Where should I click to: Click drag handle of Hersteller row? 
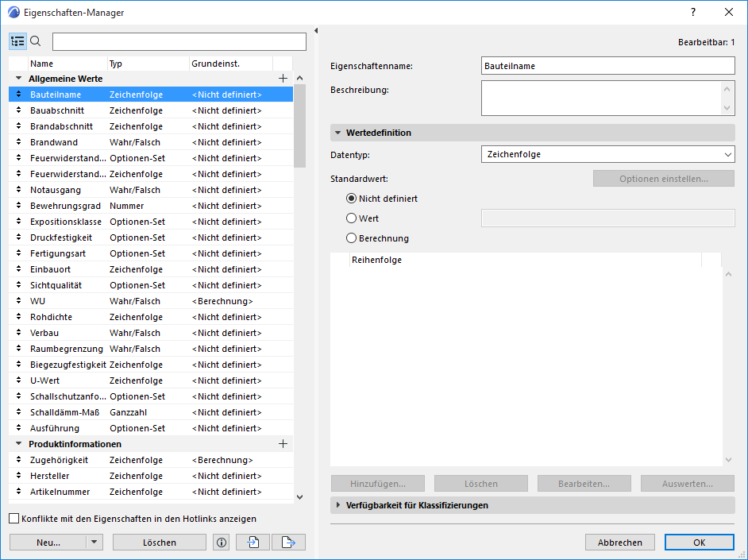coord(18,476)
